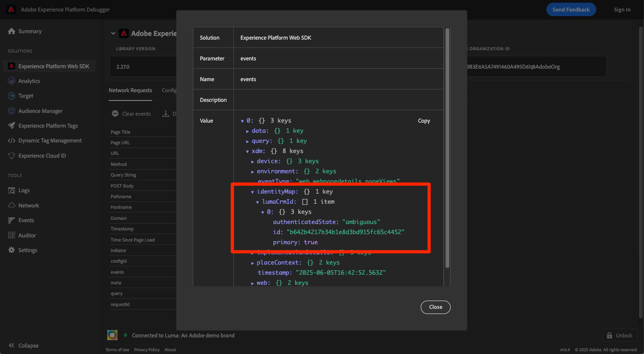Click the Adobe logo icon in header
This screenshot has height=354, width=644.
pyautogui.click(x=11, y=9)
